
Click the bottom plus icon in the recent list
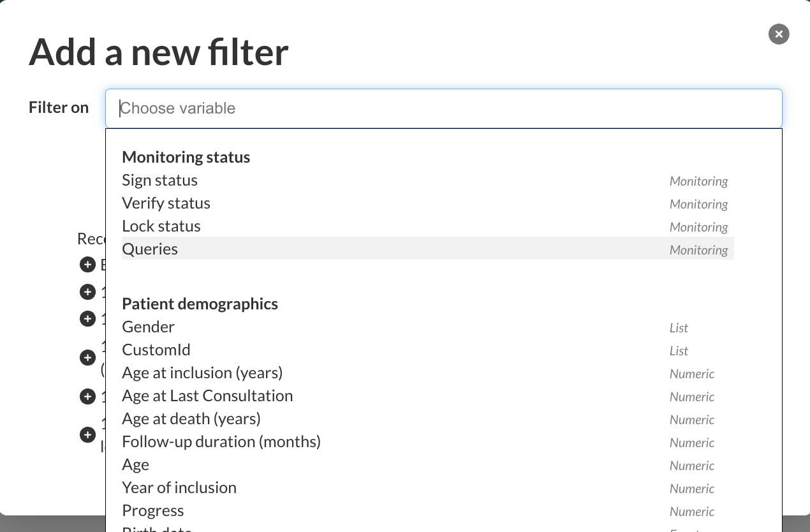click(x=87, y=435)
